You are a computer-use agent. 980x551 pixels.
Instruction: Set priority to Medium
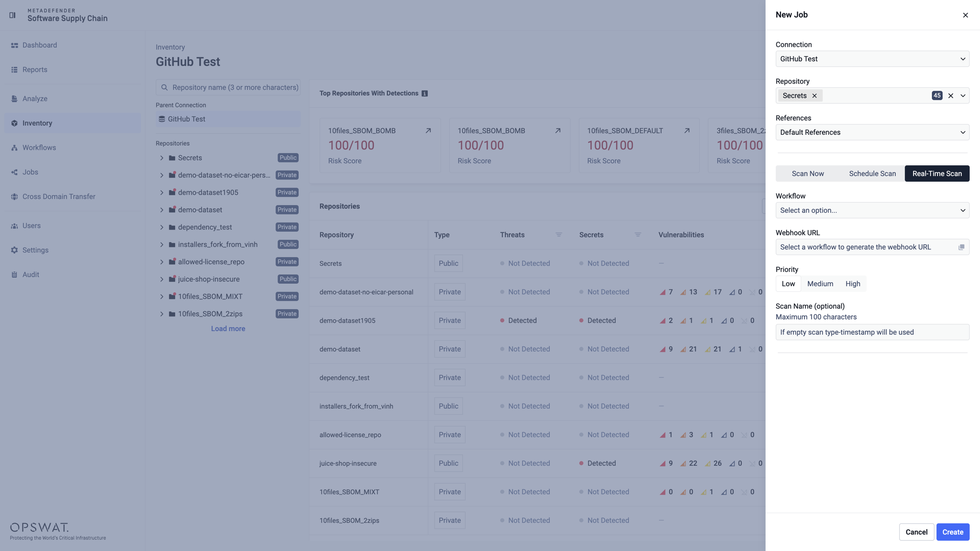[x=820, y=284]
